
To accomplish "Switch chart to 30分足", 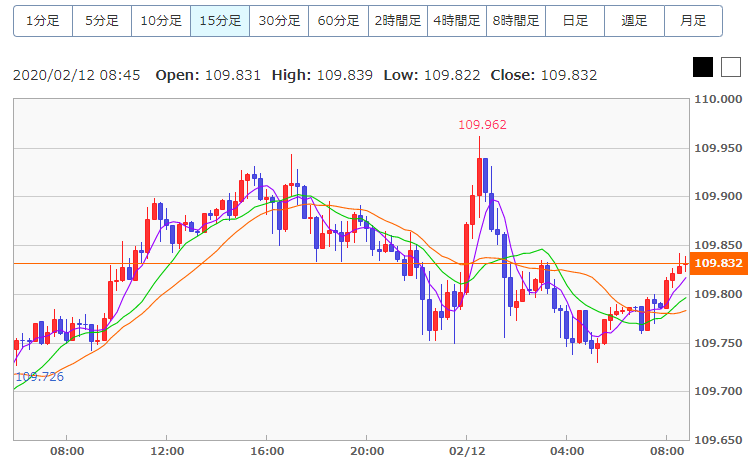I will 279,21.
